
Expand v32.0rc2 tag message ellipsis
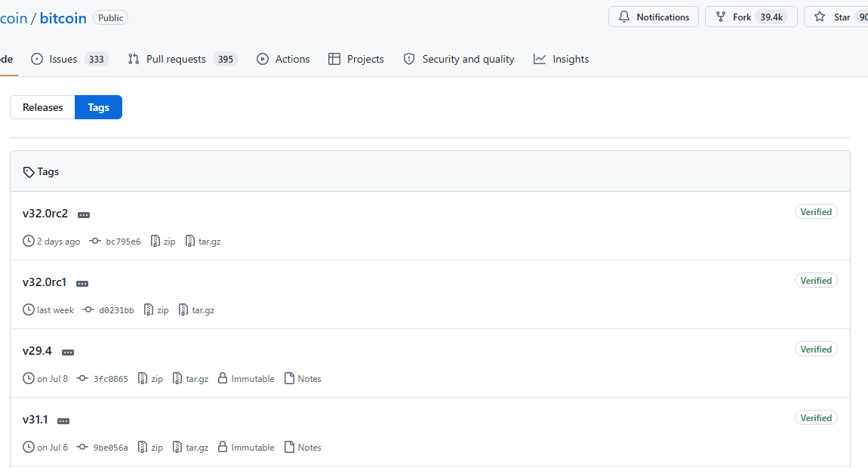point(84,215)
